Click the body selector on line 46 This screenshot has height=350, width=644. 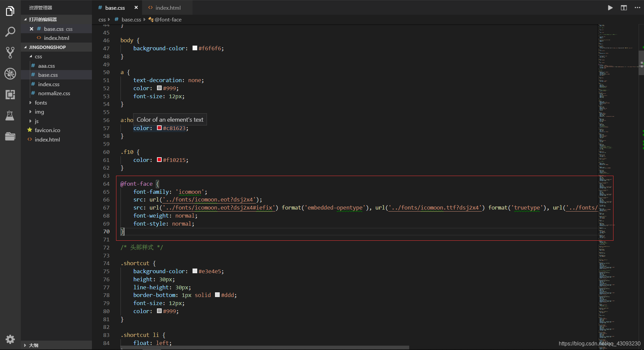[x=127, y=40]
